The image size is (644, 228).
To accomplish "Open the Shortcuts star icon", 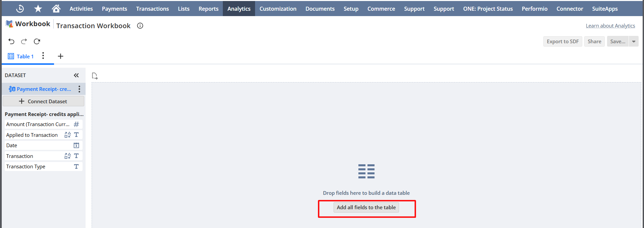I will (38, 9).
